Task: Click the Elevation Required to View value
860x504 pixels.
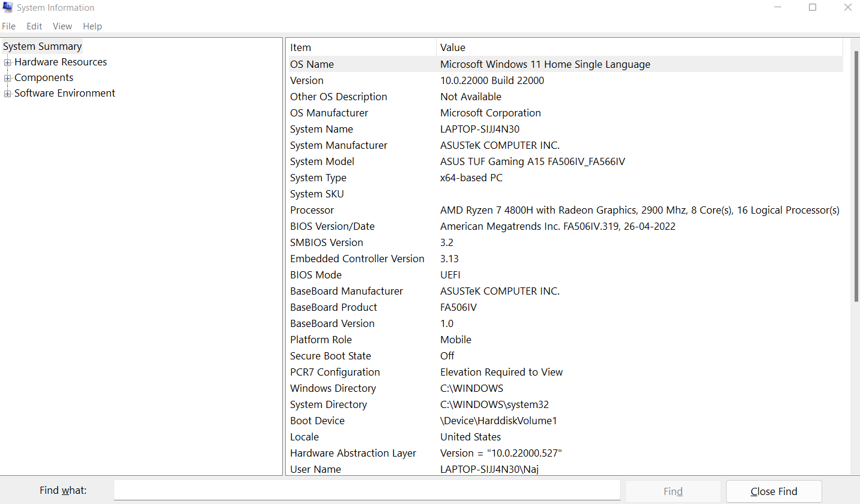Action: [501, 372]
